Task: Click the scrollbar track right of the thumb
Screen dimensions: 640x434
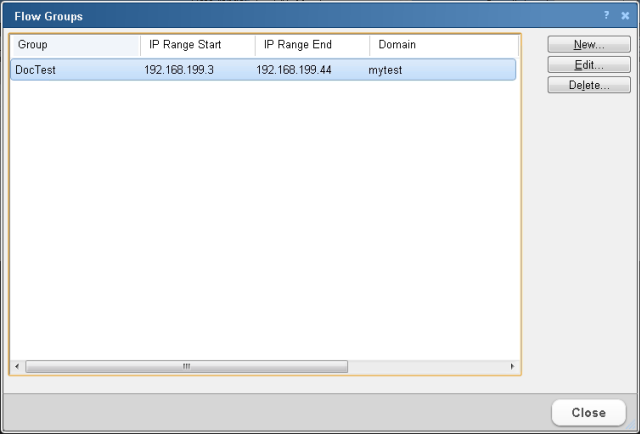Action: pyautogui.click(x=428, y=367)
